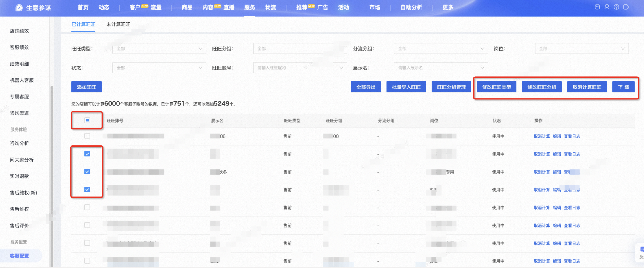Image resolution: width=644 pixels, height=268 pixels.
Task: Click the 修改旺旺分组 button
Action: 542,87
